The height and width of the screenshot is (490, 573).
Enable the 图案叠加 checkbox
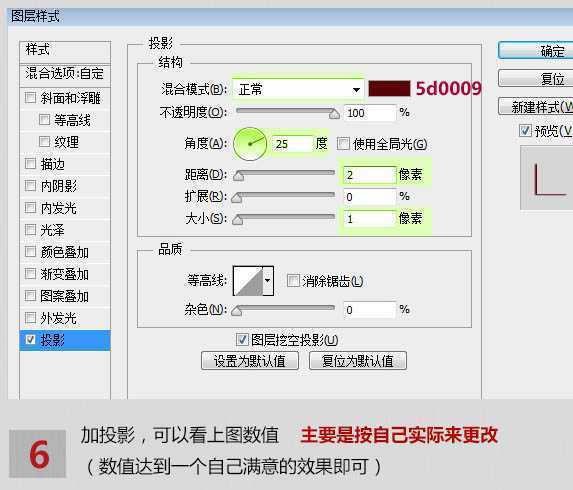(30, 295)
